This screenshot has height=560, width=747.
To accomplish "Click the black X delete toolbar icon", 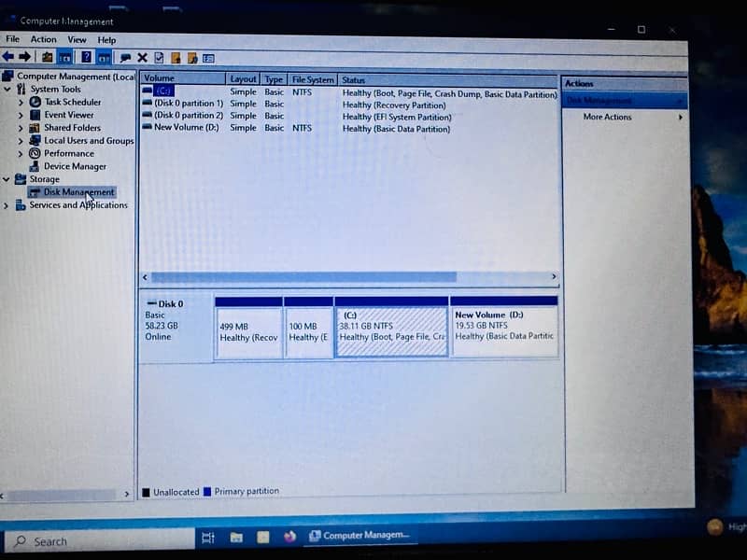I will (x=142, y=57).
